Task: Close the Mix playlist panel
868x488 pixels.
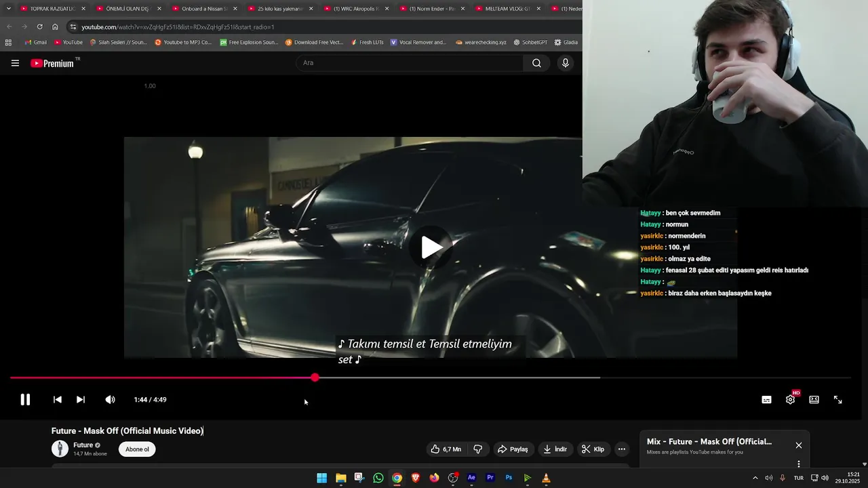Action: (x=799, y=445)
